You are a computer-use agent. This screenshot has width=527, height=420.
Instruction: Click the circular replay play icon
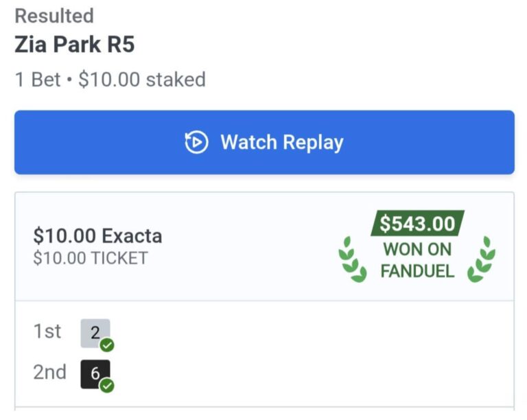tap(196, 143)
